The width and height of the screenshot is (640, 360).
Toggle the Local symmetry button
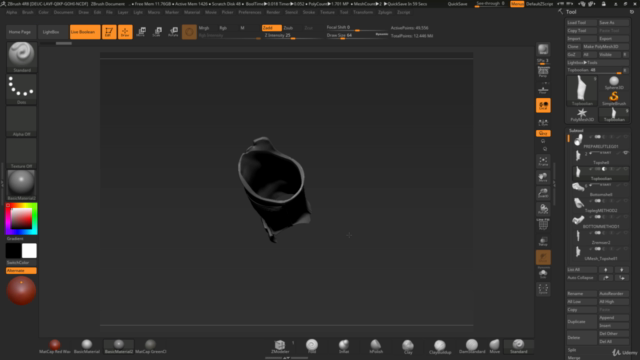tap(543, 105)
